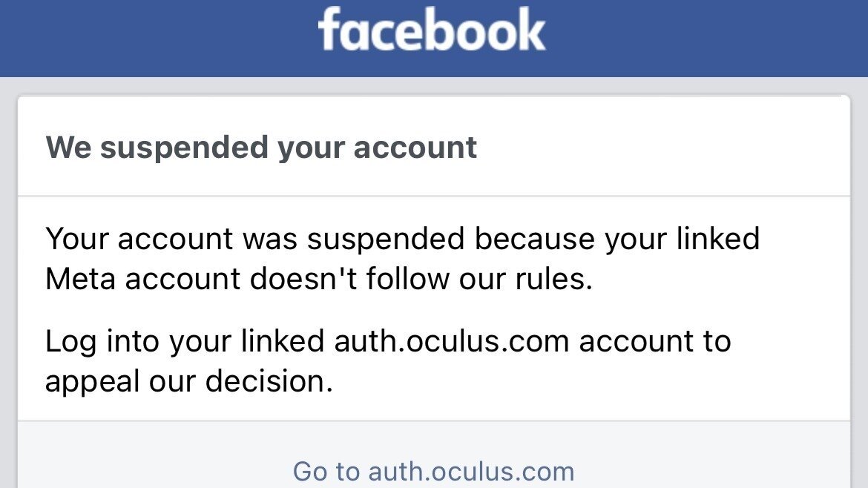This screenshot has width=868, height=488.
Task: Click the blue facebook header banner
Action: click(148, 37)
